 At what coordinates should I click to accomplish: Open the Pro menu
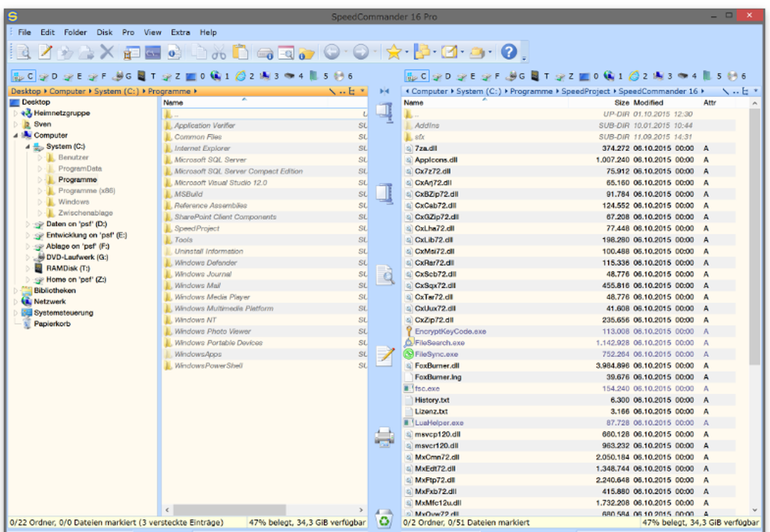(x=128, y=32)
